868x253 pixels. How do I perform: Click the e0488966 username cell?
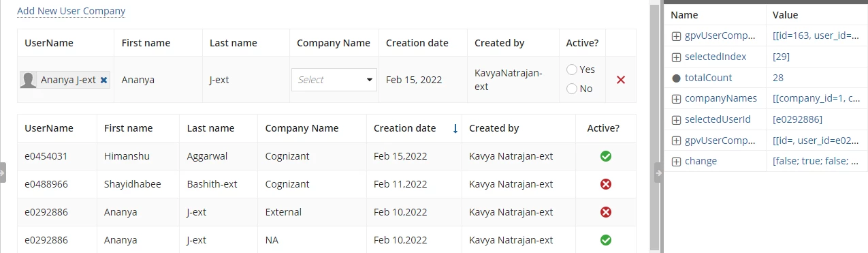coord(46,184)
